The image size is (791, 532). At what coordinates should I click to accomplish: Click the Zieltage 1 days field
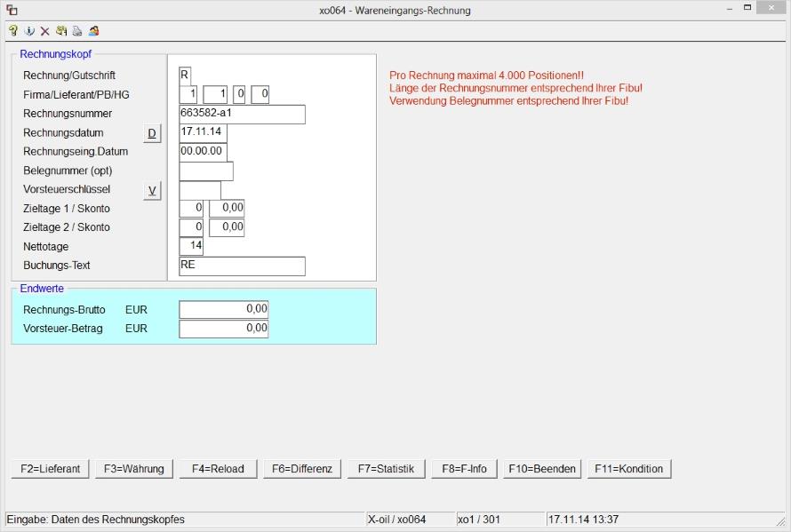(x=191, y=208)
